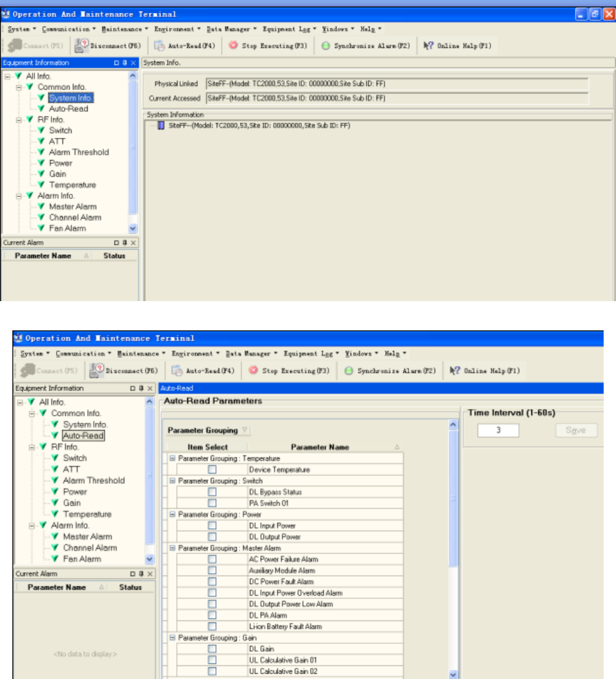Click Current Accessed field in System Info

[x=397, y=98]
